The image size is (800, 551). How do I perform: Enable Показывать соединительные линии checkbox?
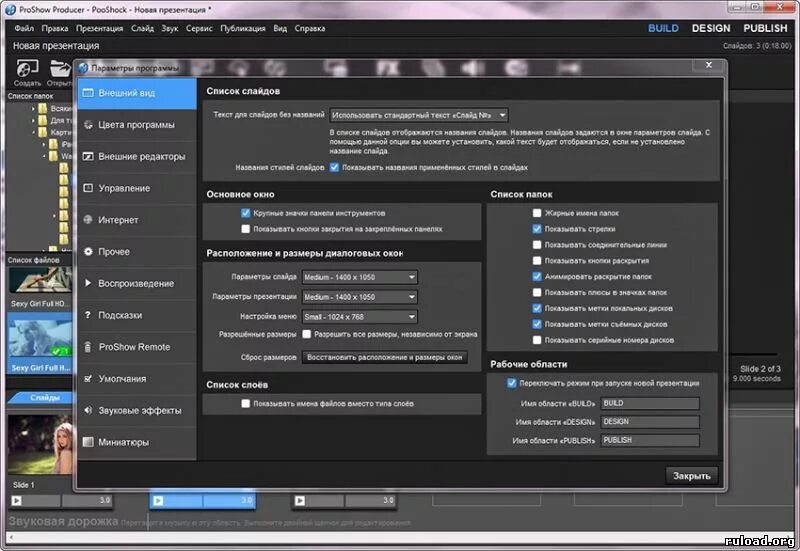pos(537,244)
